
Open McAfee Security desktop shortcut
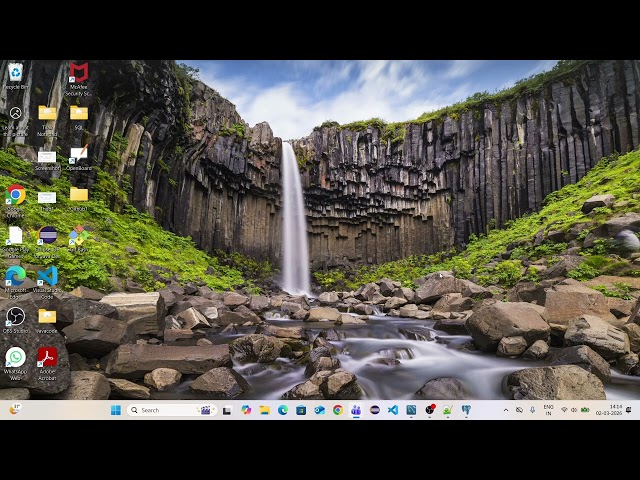78,74
